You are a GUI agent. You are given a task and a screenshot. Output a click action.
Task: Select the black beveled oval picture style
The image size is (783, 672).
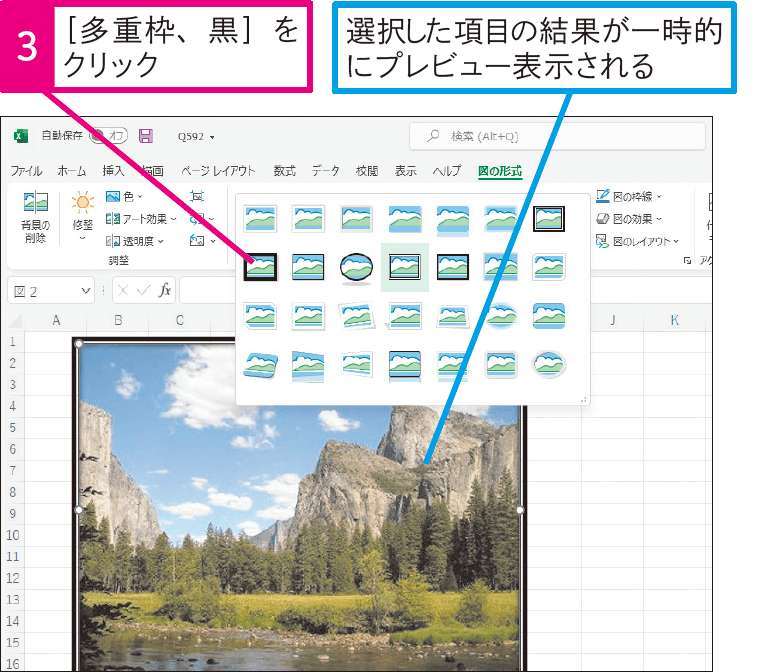[356, 267]
